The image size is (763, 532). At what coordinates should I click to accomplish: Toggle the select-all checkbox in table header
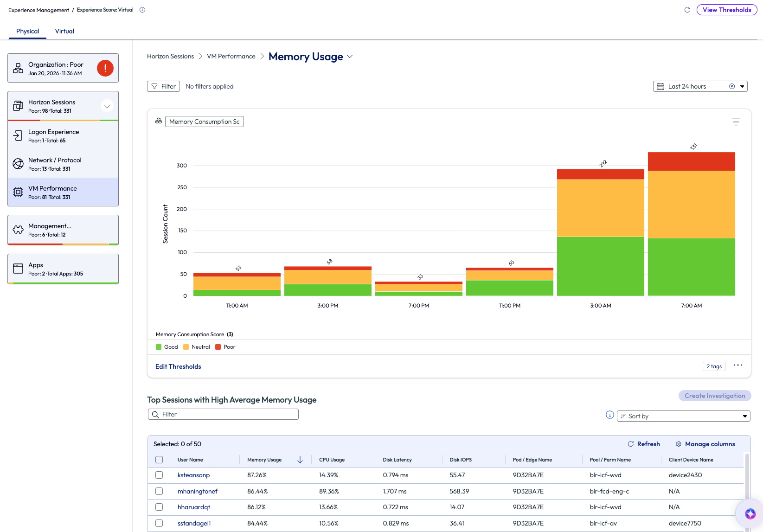[159, 460]
